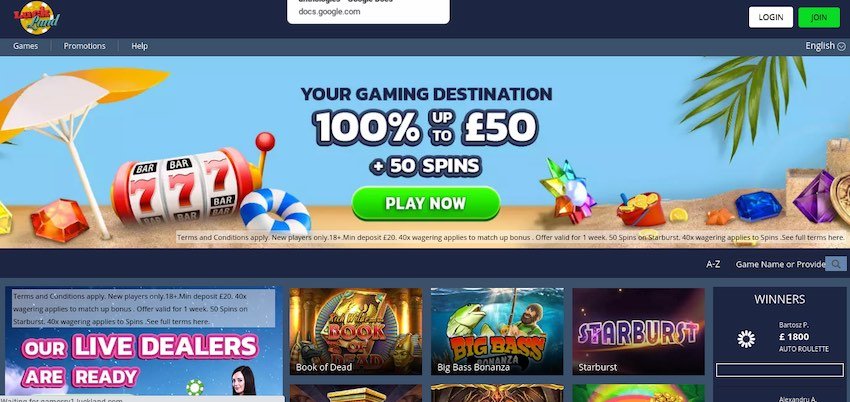The height and width of the screenshot is (402, 850).
Task: Open the Big Bass Bonanza game
Action: [x=497, y=331]
